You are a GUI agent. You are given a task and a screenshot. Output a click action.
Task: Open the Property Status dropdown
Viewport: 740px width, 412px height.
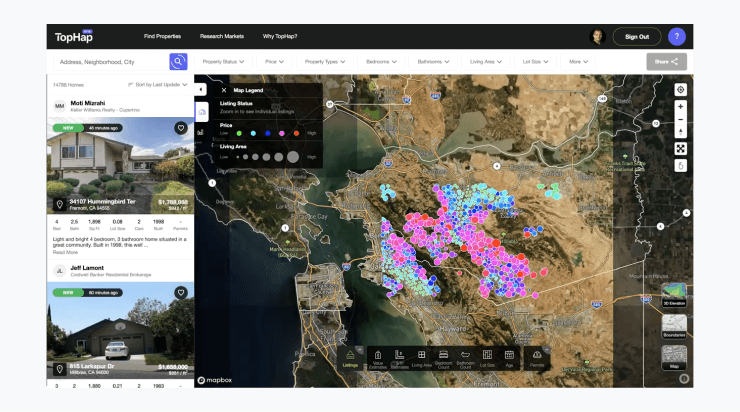point(223,61)
